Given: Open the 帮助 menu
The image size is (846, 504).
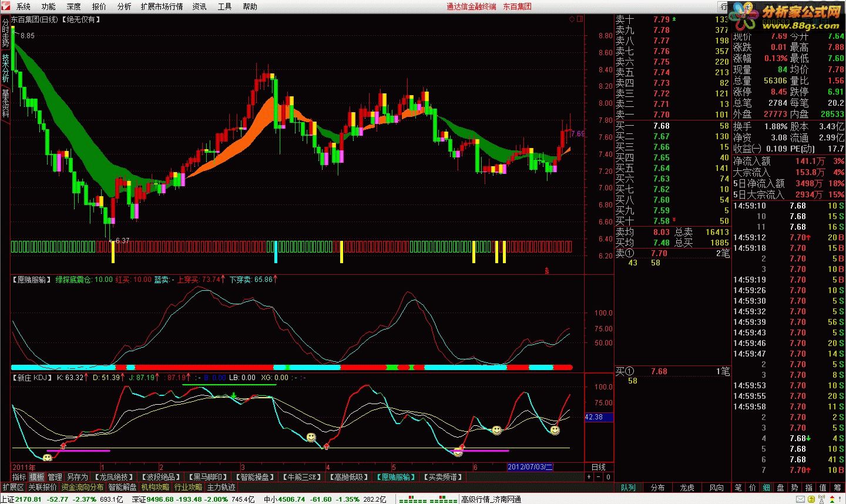Looking at the screenshot, I should tap(250, 6).
